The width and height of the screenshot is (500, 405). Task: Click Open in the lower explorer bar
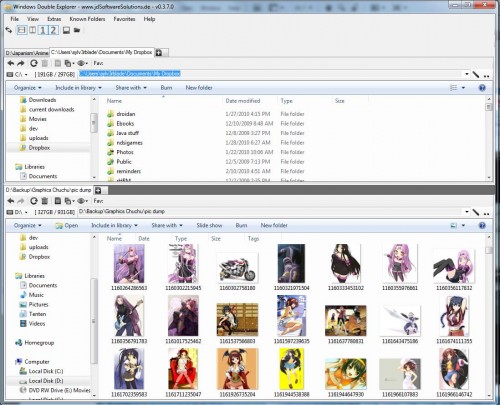pyautogui.click(x=67, y=225)
